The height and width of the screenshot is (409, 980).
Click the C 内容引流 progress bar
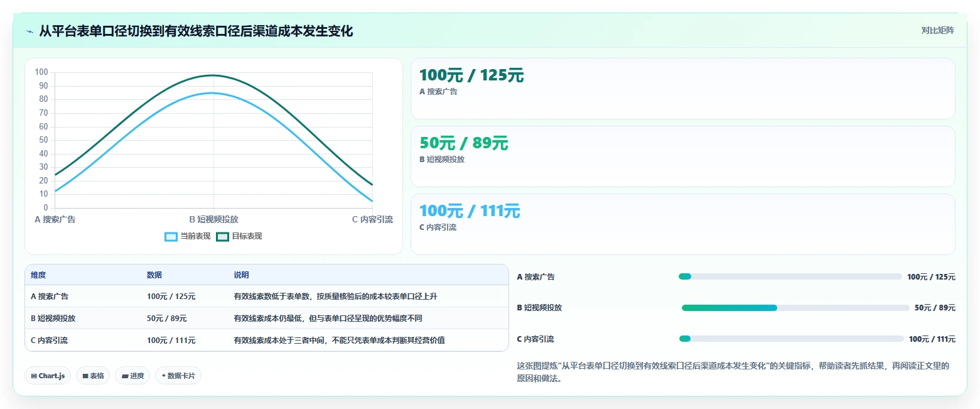click(791, 339)
